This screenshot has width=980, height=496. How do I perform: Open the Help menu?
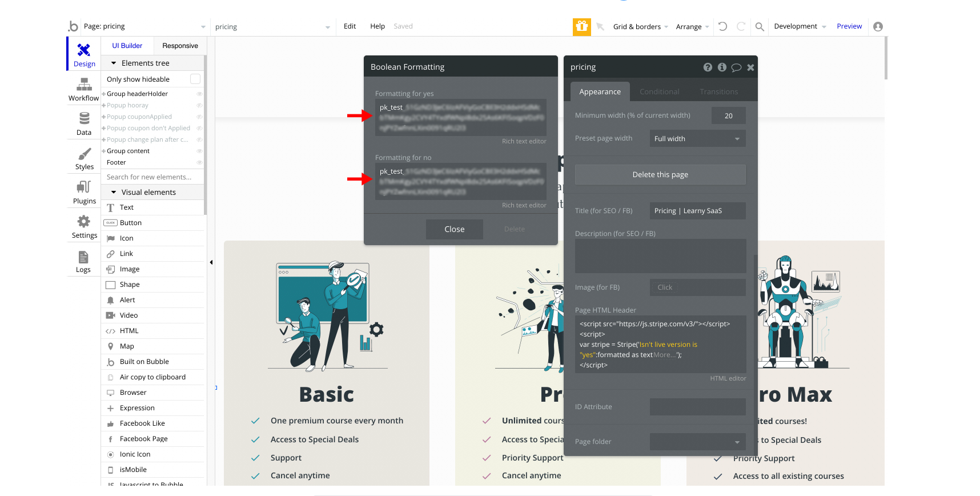click(x=377, y=26)
